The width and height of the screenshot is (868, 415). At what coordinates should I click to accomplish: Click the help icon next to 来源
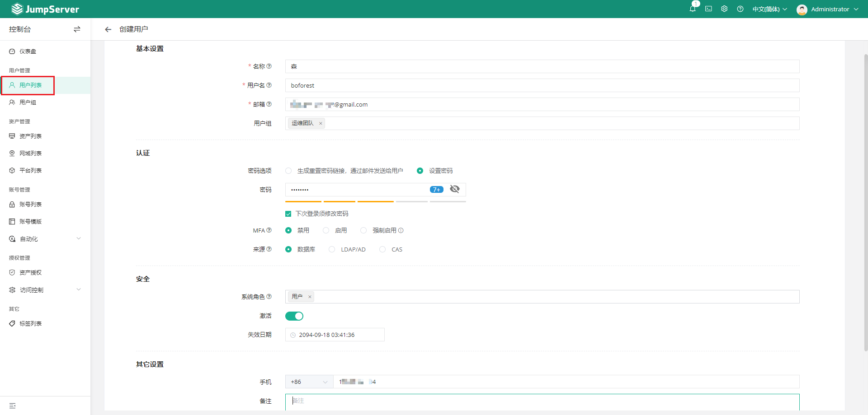(x=269, y=249)
